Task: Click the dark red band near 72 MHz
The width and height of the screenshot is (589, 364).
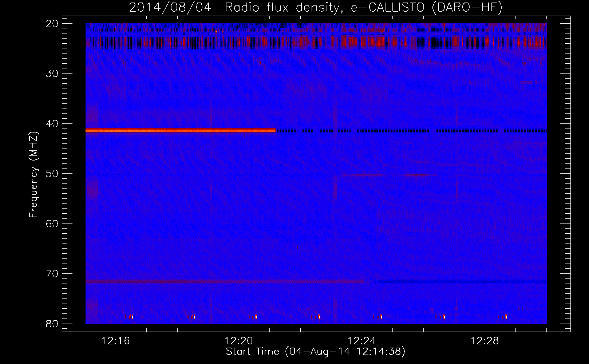Action: (x=225, y=281)
